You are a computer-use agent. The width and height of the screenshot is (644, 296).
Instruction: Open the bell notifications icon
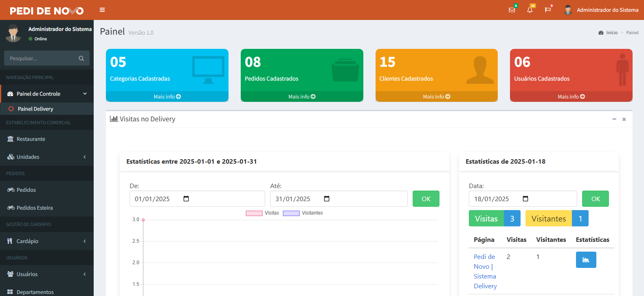pos(530,10)
